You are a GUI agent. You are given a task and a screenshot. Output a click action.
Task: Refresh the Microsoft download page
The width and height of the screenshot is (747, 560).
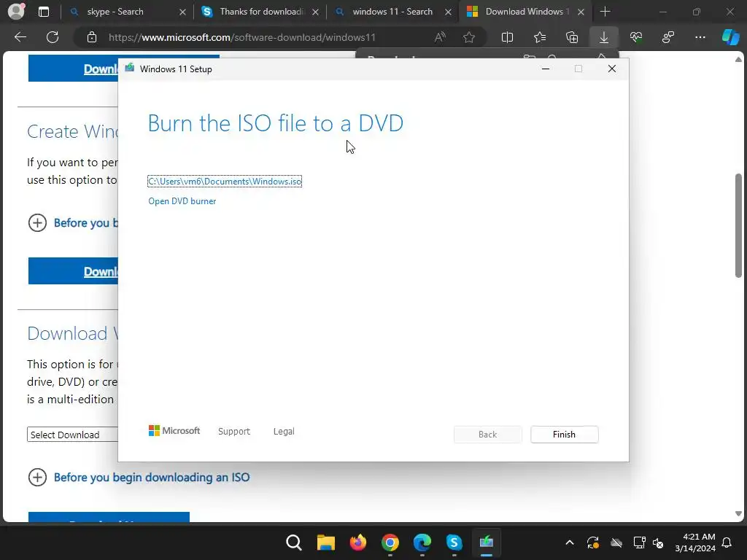[x=53, y=37]
